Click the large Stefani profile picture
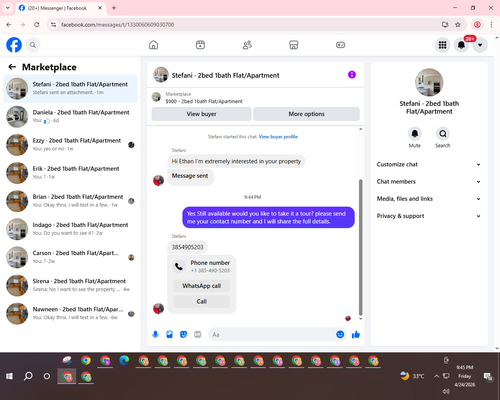Screen dimensions: 500x400 429,82
